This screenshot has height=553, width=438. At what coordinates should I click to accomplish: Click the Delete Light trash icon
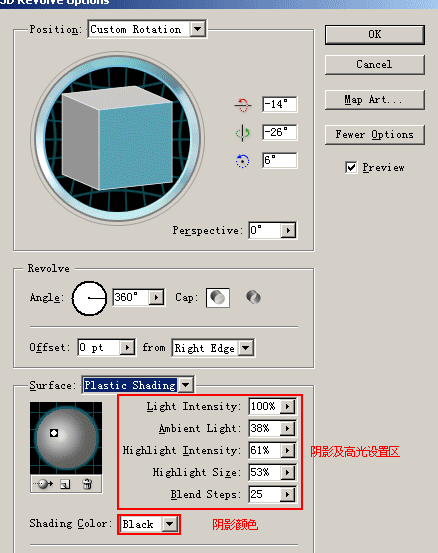87,484
